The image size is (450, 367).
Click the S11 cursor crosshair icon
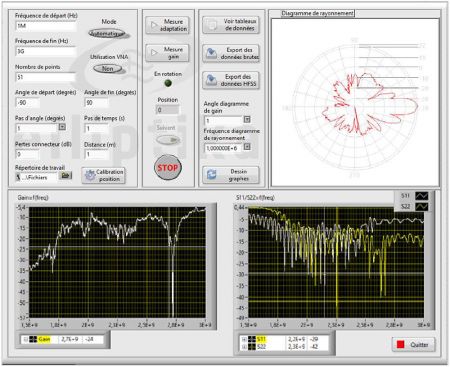tap(252, 339)
